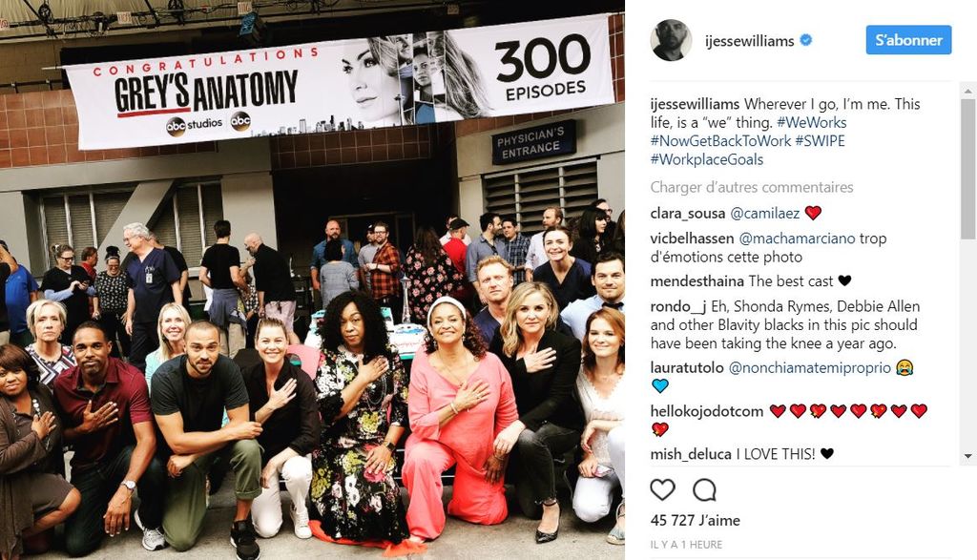Open the #SWIPE hashtag link
This screenshot has width=977, height=560.
pyautogui.click(x=820, y=141)
